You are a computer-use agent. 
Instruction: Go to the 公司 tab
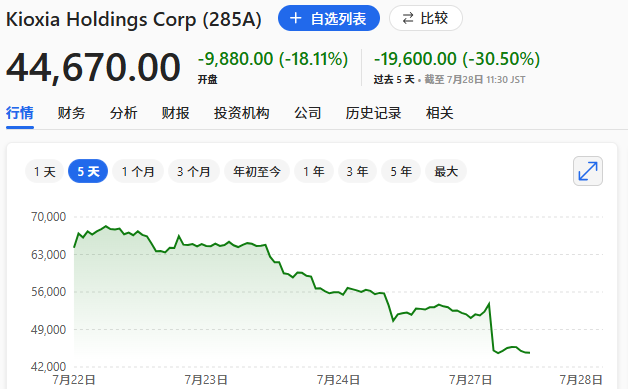coord(308,113)
